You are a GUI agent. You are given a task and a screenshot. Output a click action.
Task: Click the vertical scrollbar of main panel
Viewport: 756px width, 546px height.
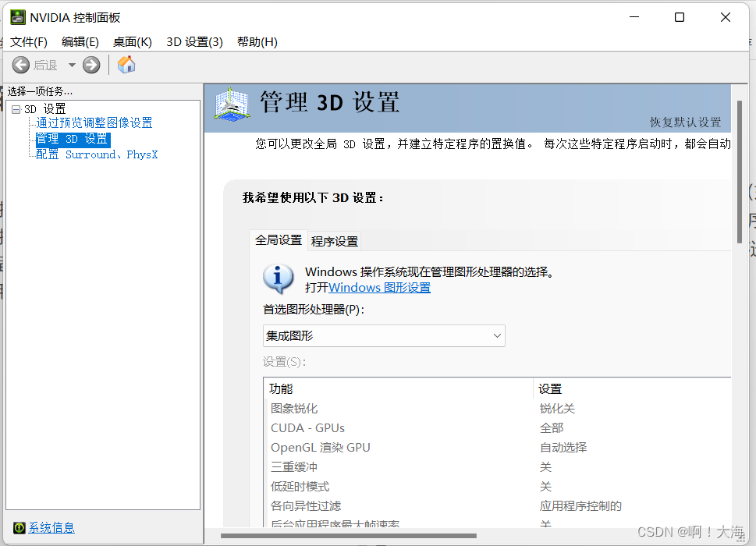click(x=739, y=172)
